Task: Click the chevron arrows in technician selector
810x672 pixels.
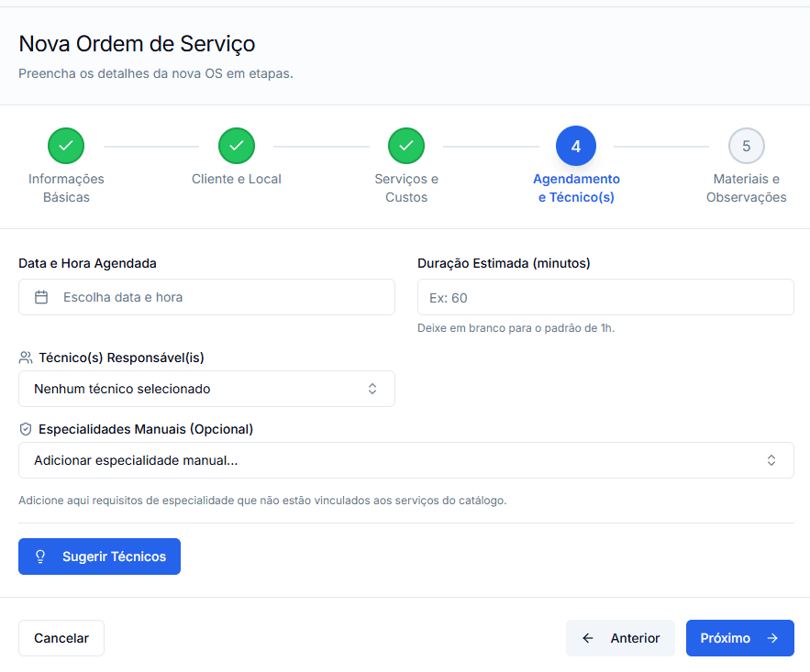Action: tap(372, 389)
